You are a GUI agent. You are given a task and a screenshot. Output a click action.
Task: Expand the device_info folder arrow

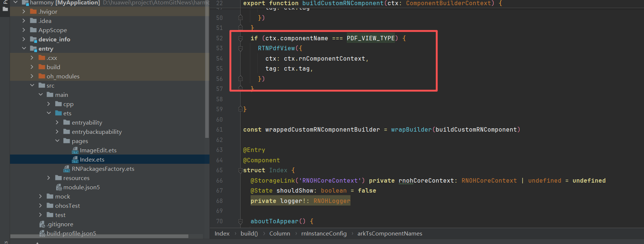pos(24,39)
